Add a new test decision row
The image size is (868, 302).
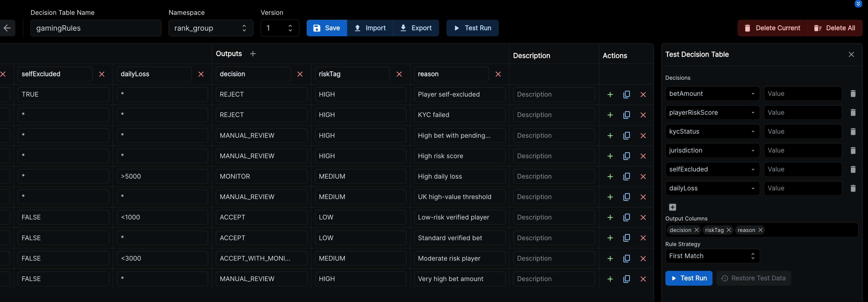pyautogui.click(x=672, y=207)
